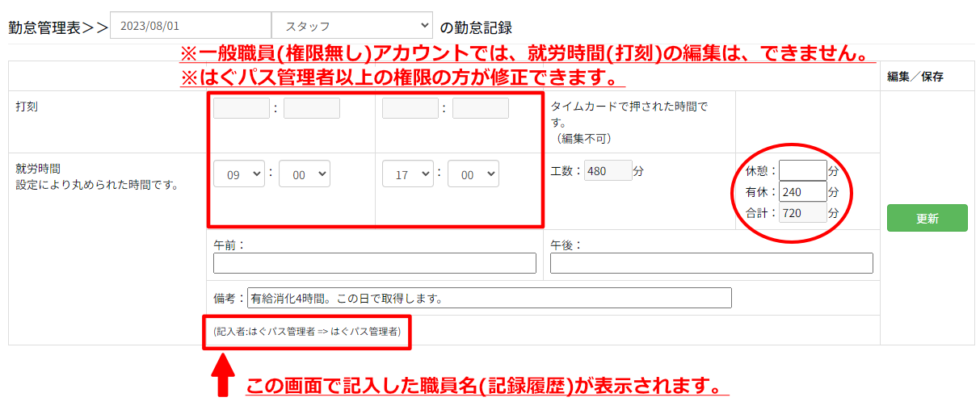
Task: Focus the 午後 text input
Action: click(711, 263)
